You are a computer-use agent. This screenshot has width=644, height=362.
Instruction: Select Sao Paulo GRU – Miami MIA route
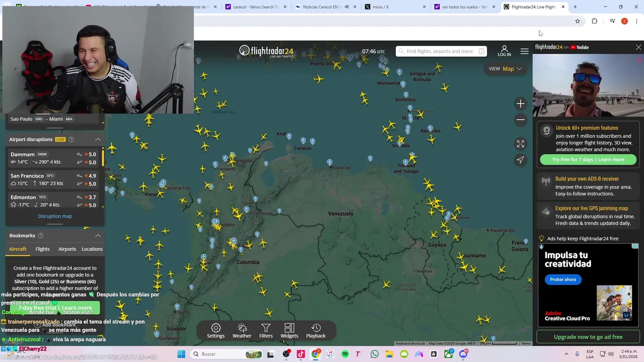[x=42, y=119]
